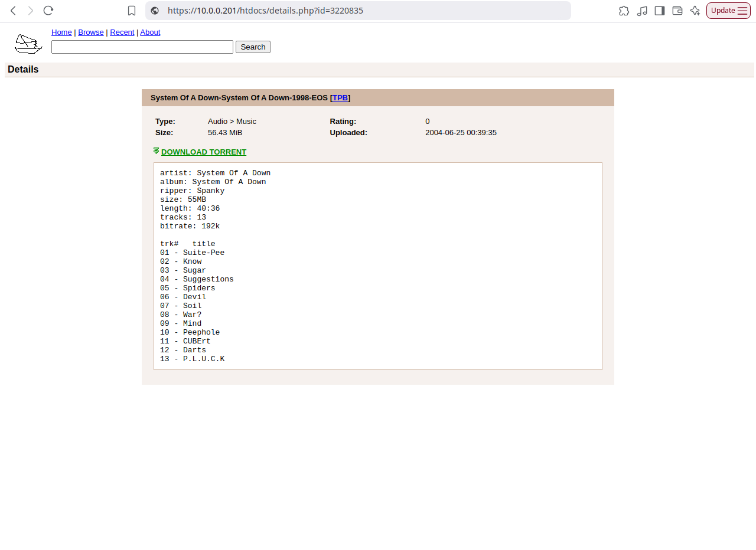The width and height of the screenshot is (756, 550).
Task: Click track '07 - Soil'
Action: tap(181, 306)
